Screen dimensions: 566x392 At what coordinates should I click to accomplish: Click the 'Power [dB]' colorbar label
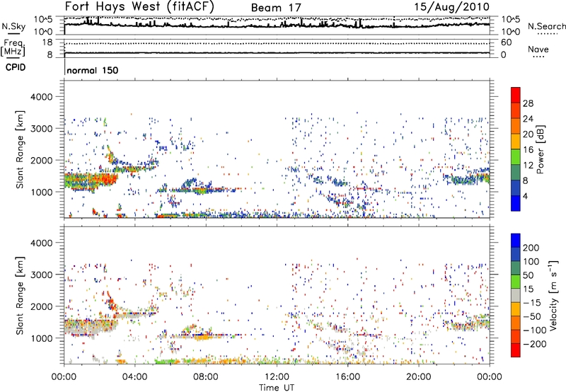[541, 149]
